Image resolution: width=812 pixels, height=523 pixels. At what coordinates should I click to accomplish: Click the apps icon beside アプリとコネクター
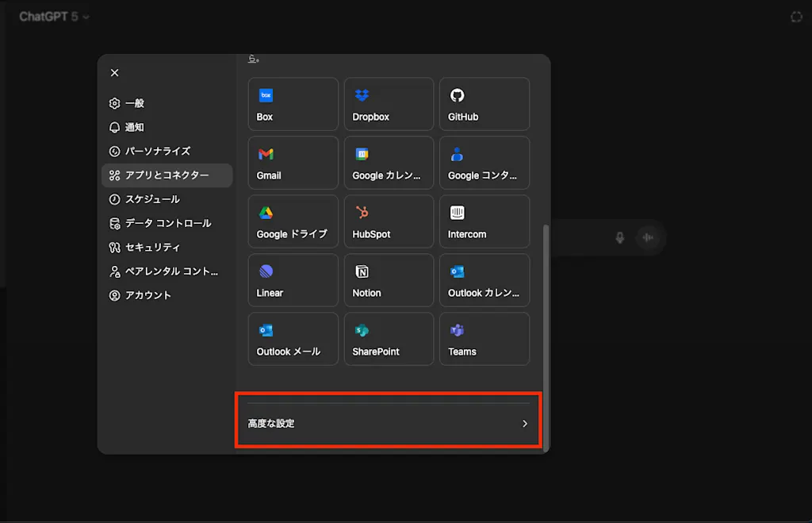114,175
